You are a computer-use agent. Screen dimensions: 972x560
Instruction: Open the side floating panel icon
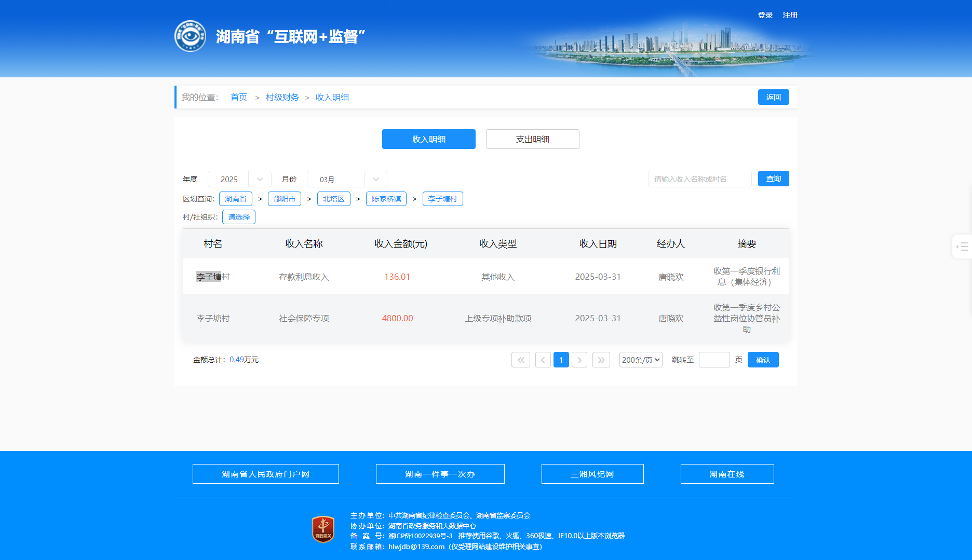[962, 247]
